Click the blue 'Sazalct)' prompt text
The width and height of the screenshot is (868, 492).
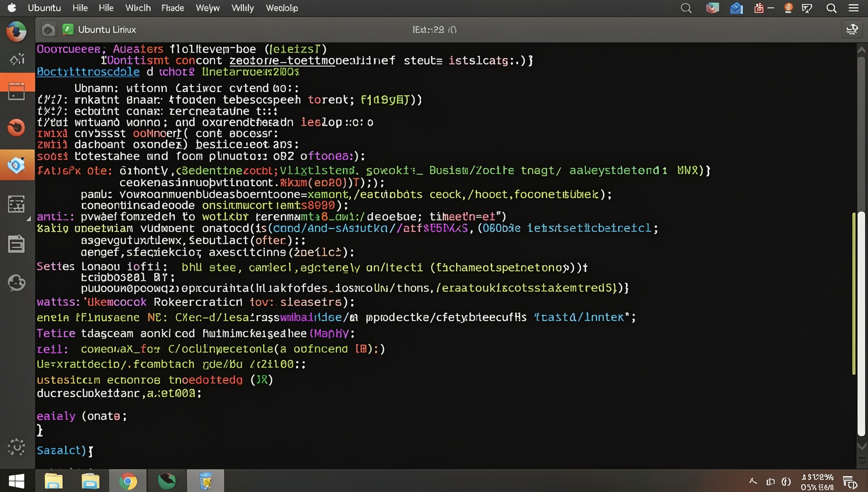coord(61,450)
